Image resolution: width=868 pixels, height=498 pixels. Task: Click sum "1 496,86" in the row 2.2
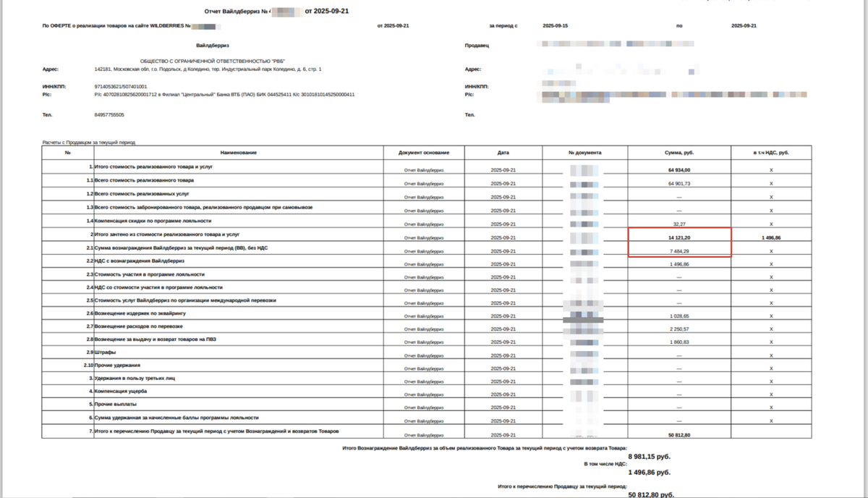(679, 264)
